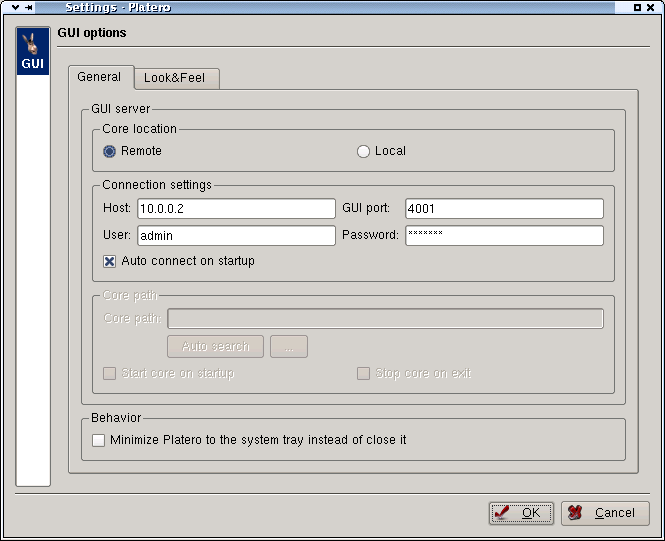Focus the GUI port field

coord(504,208)
